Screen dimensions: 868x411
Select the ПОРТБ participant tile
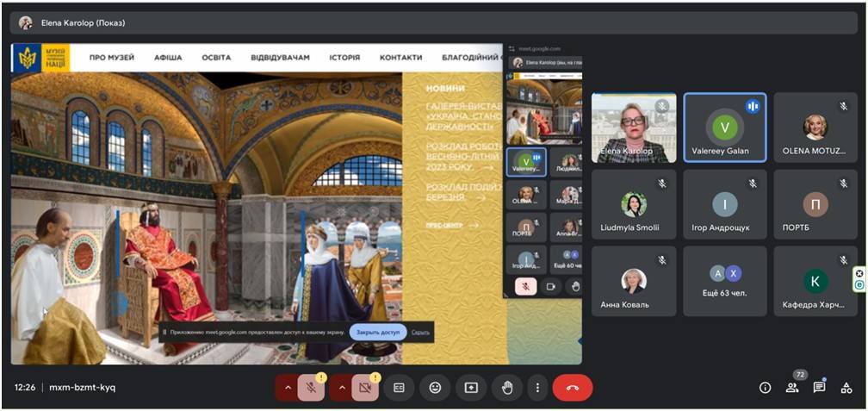[x=815, y=204]
